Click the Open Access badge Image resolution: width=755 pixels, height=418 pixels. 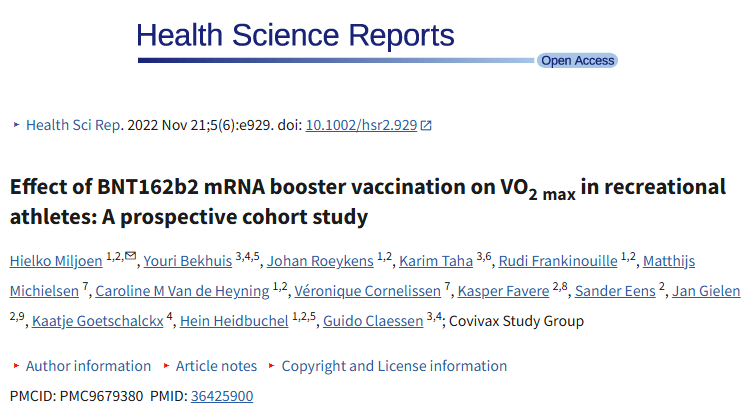coord(577,61)
